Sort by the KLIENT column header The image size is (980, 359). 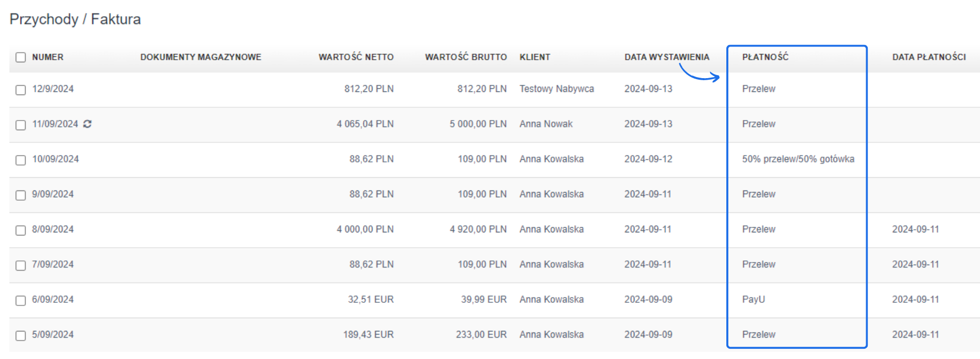[534, 57]
